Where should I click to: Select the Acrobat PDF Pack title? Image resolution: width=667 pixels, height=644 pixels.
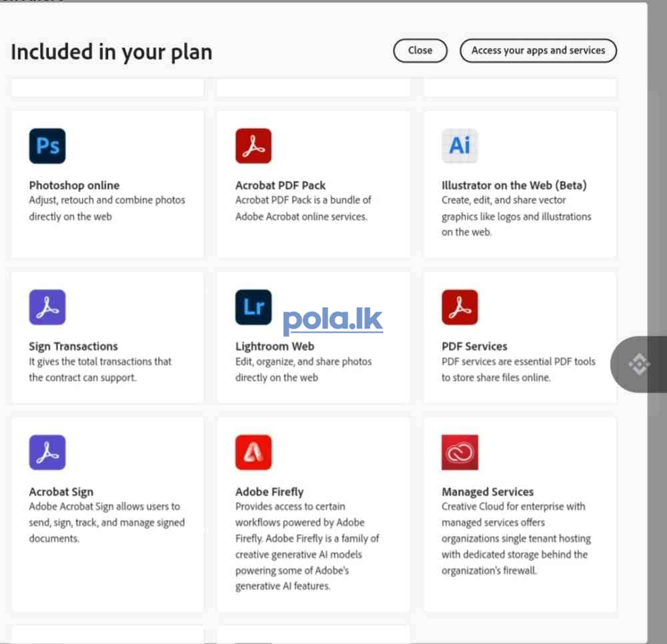[x=280, y=185]
